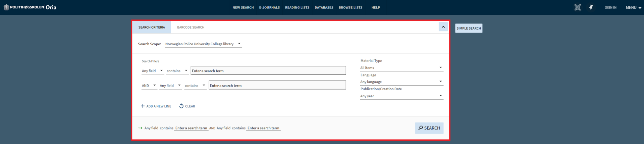The image size is (644, 144).
Task: Open second row Any field dropdown
Action: pos(170,86)
